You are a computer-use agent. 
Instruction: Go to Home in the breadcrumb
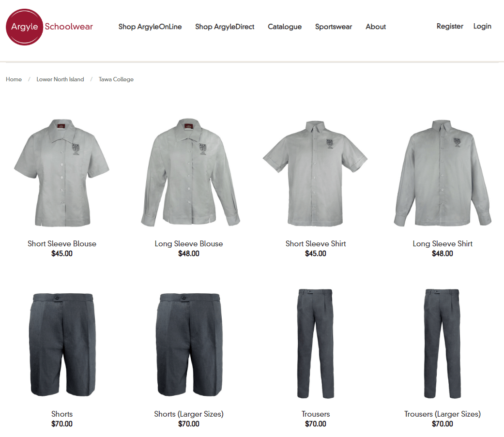(14, 79)
